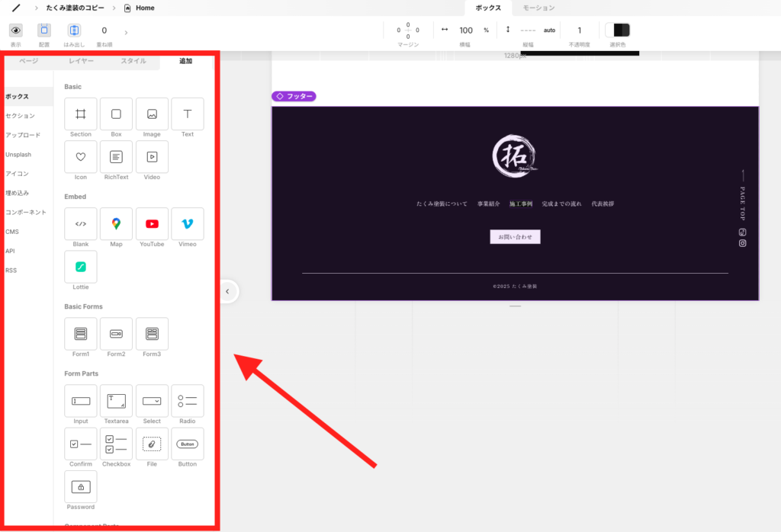Expand more options chevron beside 重ね順
781x532 pixels.
coord(126,32)
